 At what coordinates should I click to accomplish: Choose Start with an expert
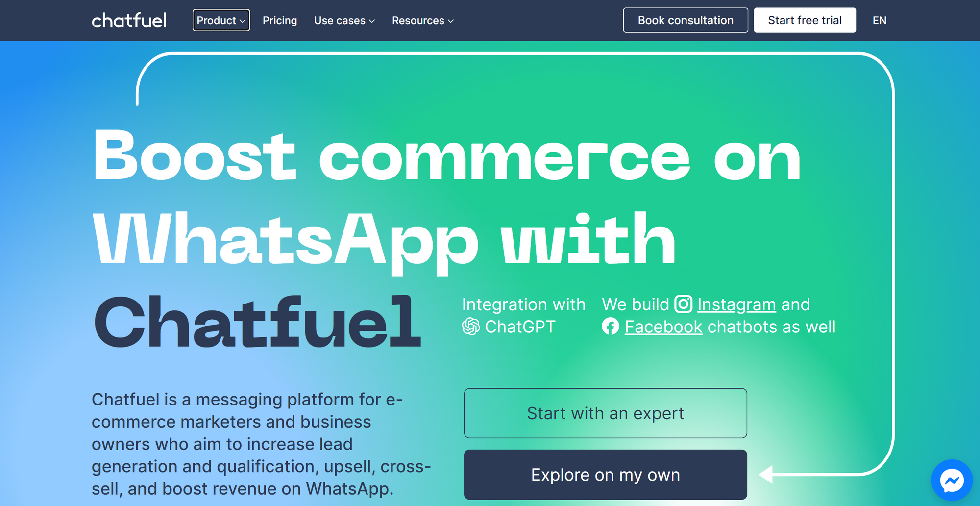tap(606, 413)
